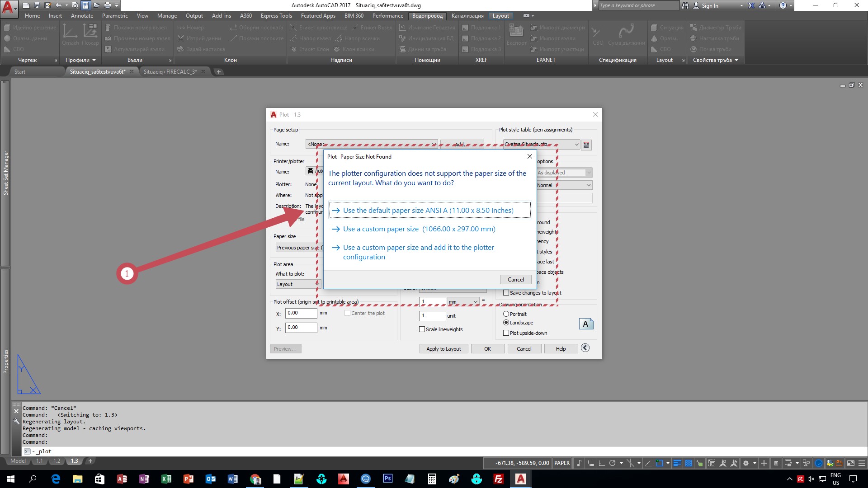The width and height of the screenshot is (868, 488).
Task: Switch to the Model layout tab
Action: 18,461
